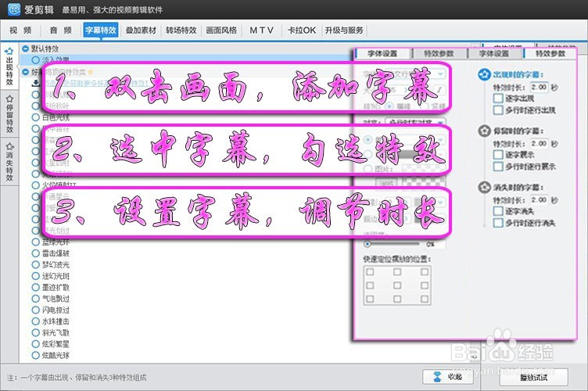
Task: Click the 播放试试 button
Action: (533, 378)
